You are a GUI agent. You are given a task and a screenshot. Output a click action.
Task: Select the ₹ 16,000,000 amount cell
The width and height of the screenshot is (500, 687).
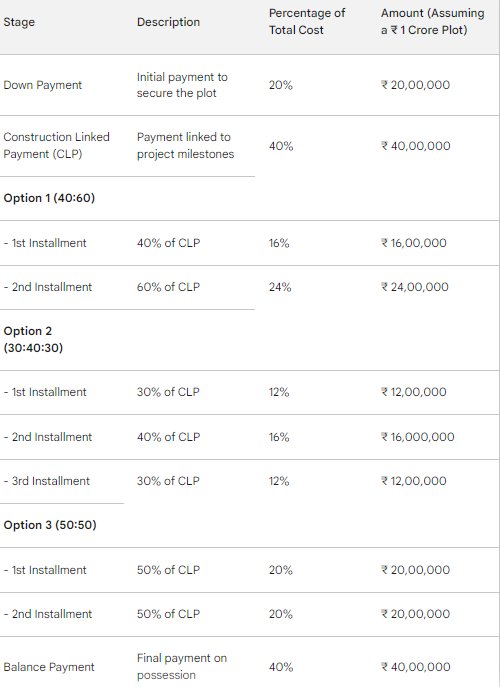[x=418, y=437]
